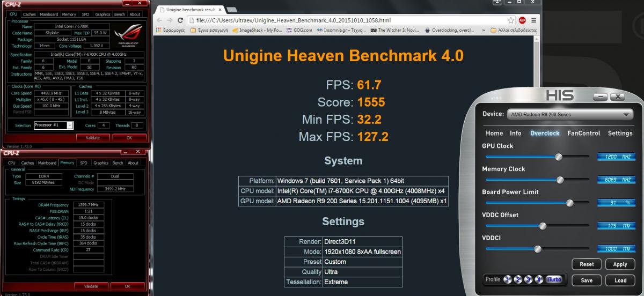Click the HIS Apply button
Screen dimensions: 644x296
(620, 264)
